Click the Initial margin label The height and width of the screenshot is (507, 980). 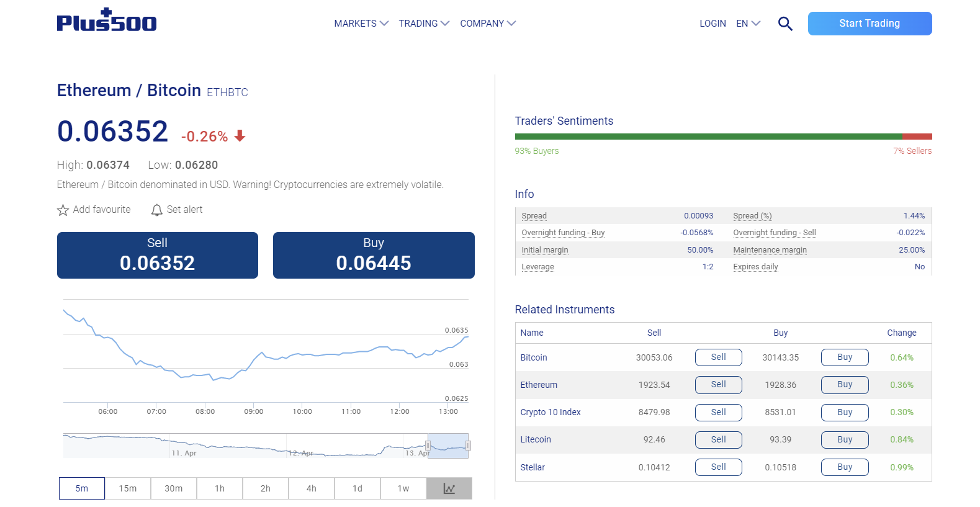tap(545, 250)
